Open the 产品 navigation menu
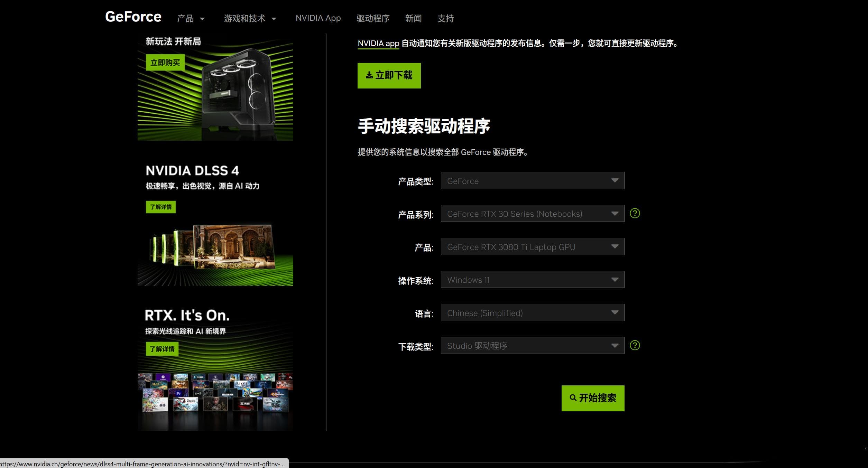 coord(191,18)
